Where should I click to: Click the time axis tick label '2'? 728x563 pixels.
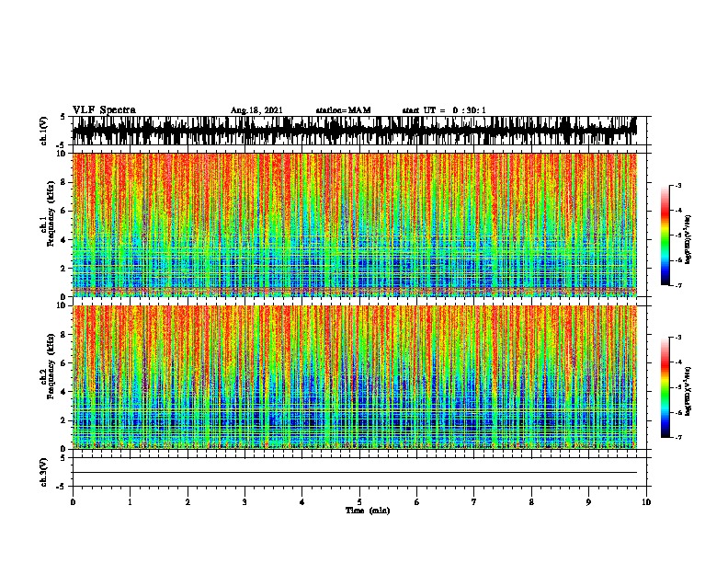[x=188, y=501]
